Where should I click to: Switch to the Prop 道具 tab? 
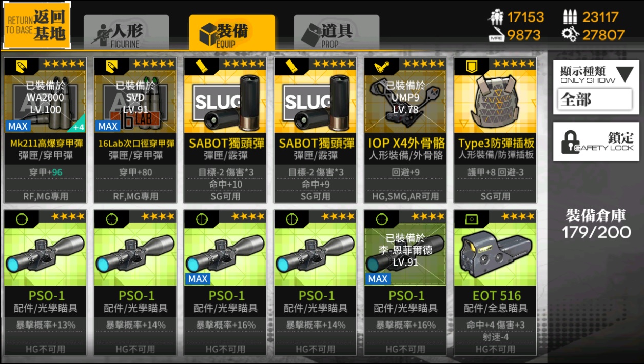(336, 33)
